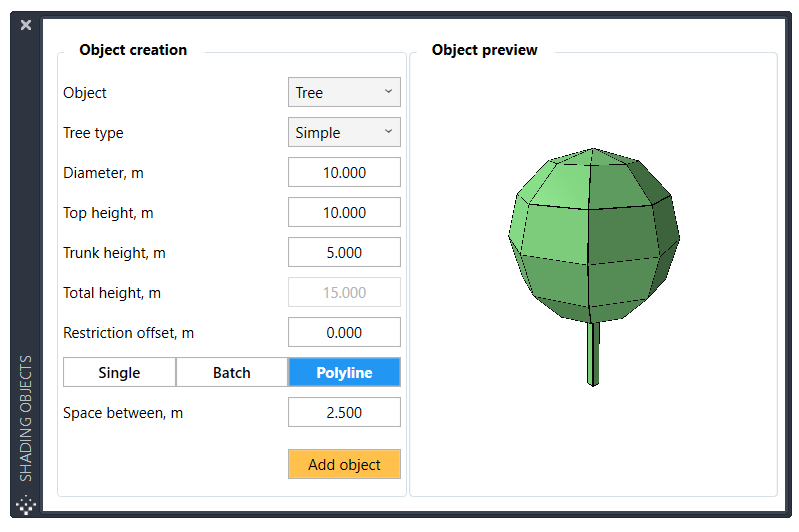The width and height of the screenshot is (799, 532).
Task: Click the tree trunk in the preview
Action: click(x=593, y=353)
